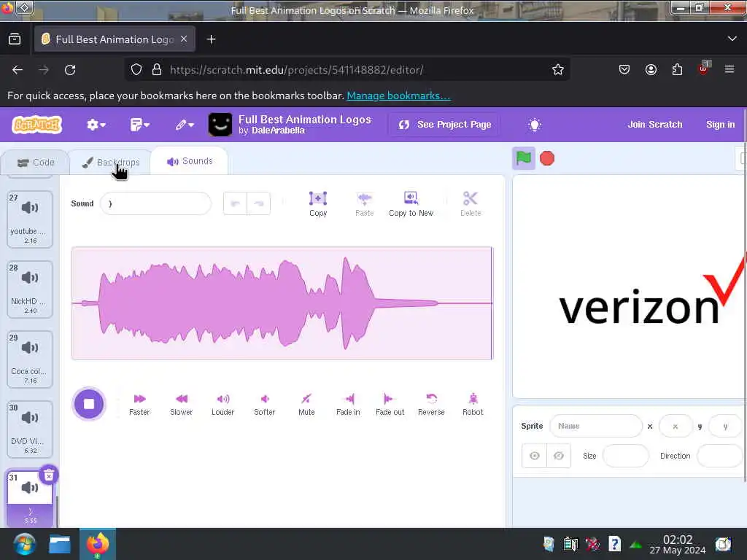
Task: Make the sound Louder
Action: [222, 404]
